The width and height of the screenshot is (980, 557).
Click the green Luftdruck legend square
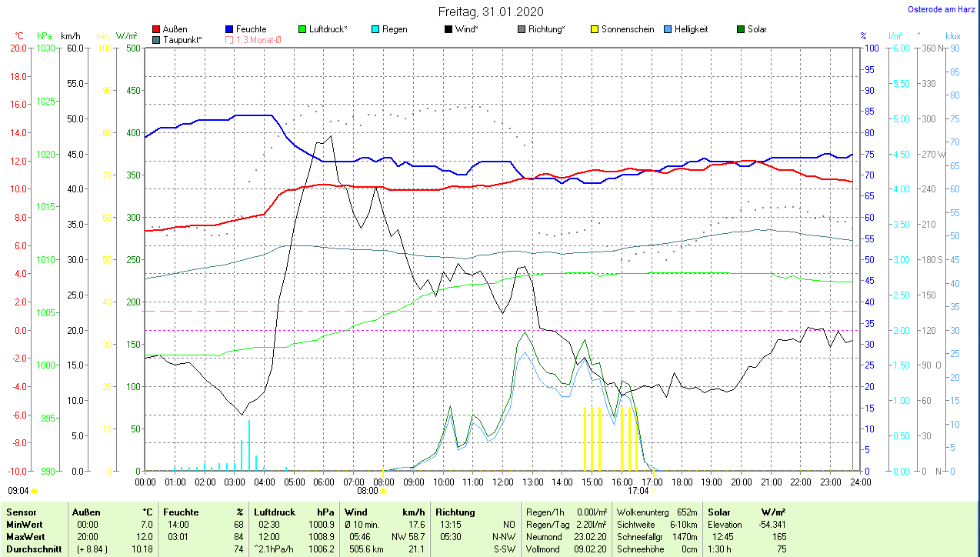pyautogui.click(x=302, y=29)
